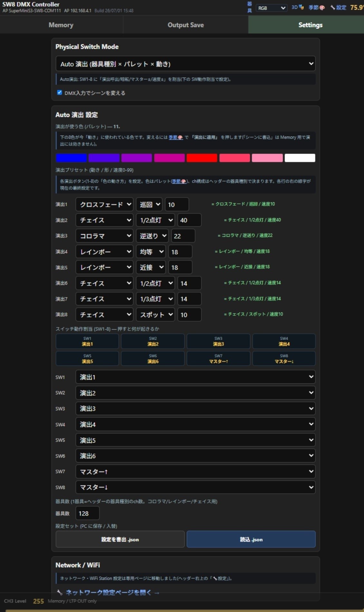This screenshot has width=364, height=612.
Task: Open SW1 assignment dropdown
Action: coord(195,377)
